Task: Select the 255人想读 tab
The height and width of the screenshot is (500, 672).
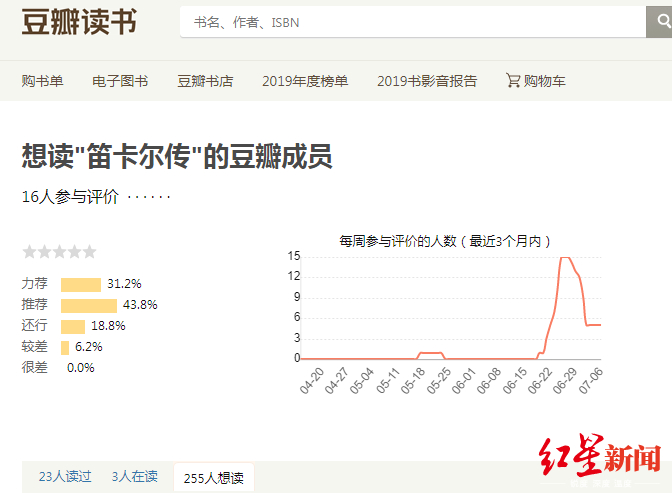Action: 214,478
